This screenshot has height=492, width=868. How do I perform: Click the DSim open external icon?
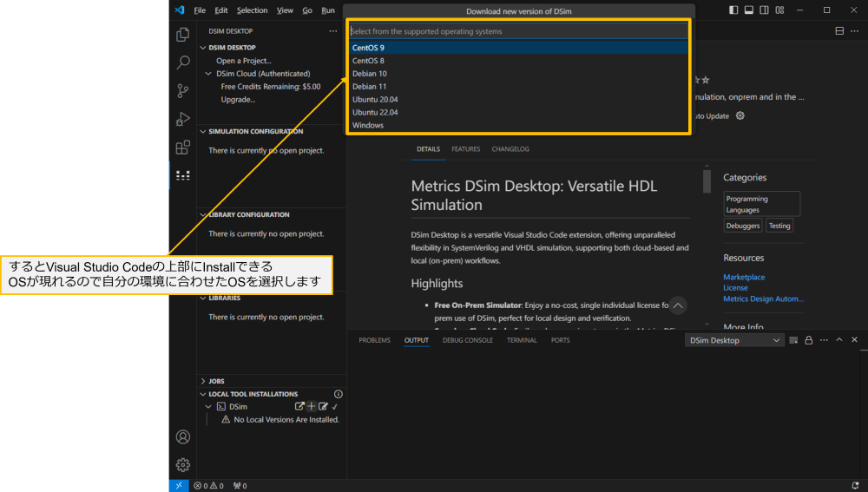[x=299, y=406]
